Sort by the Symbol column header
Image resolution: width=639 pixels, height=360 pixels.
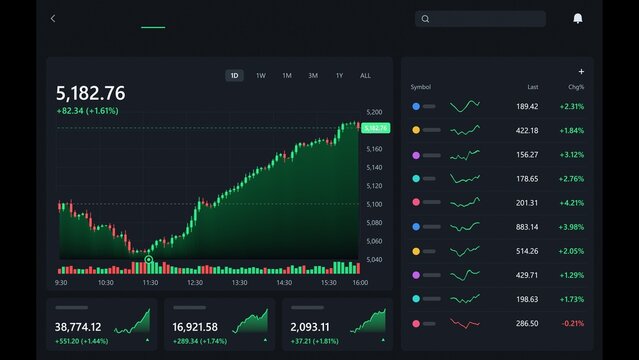[x=421, y=87]
